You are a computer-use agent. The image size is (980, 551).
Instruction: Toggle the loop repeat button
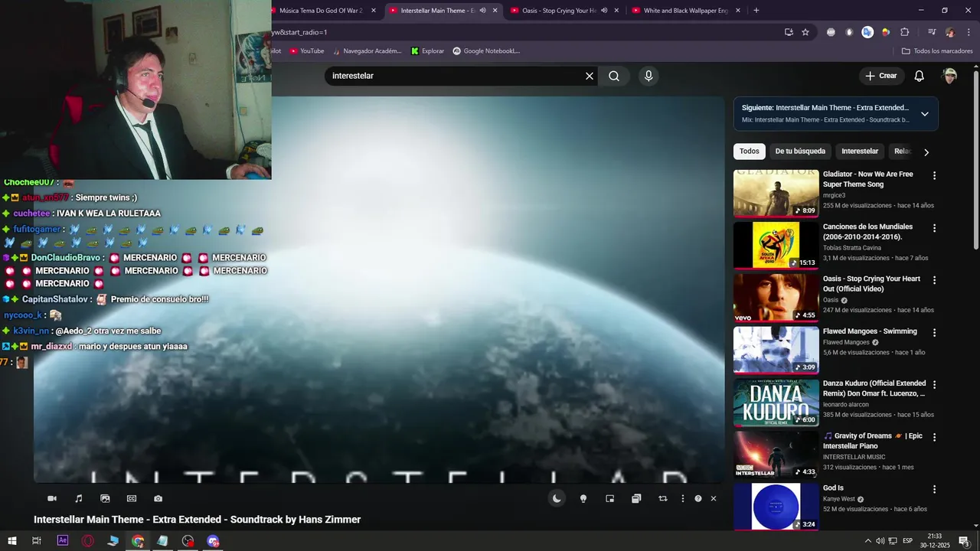663,498
